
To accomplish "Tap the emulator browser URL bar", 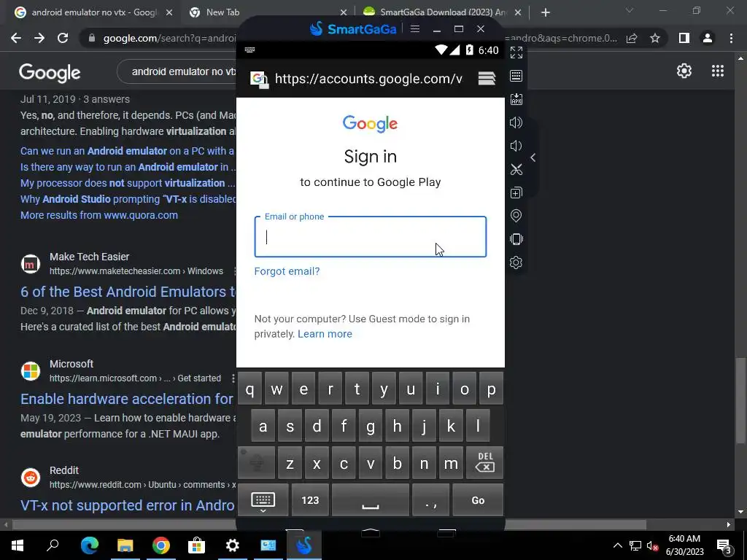I will (368, 79).
